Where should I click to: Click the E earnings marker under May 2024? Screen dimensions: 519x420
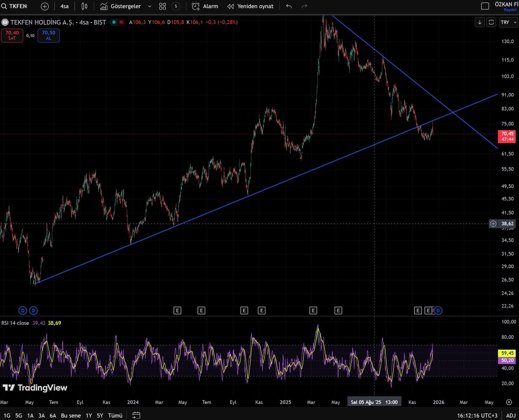pos(177,310)
